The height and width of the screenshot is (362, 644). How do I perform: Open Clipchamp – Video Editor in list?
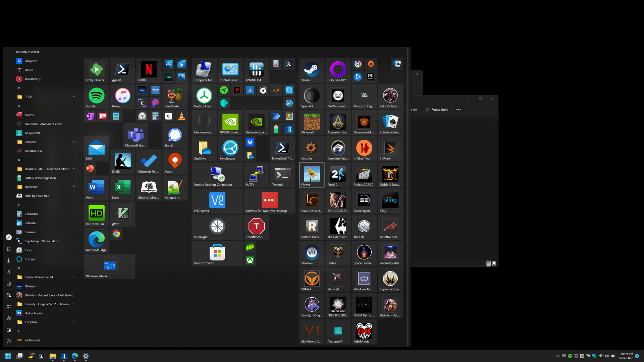pos(46,241)
